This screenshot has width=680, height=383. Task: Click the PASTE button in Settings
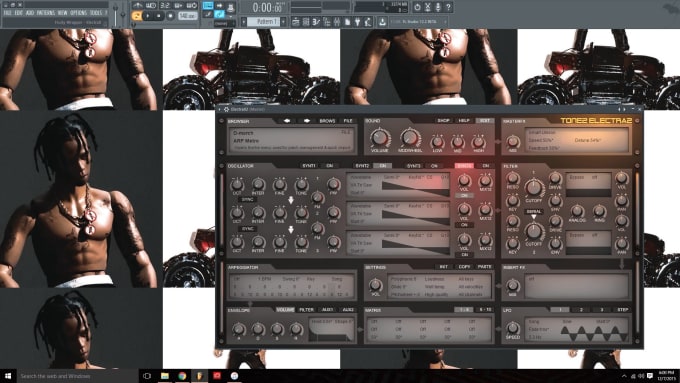coord(485,267)
